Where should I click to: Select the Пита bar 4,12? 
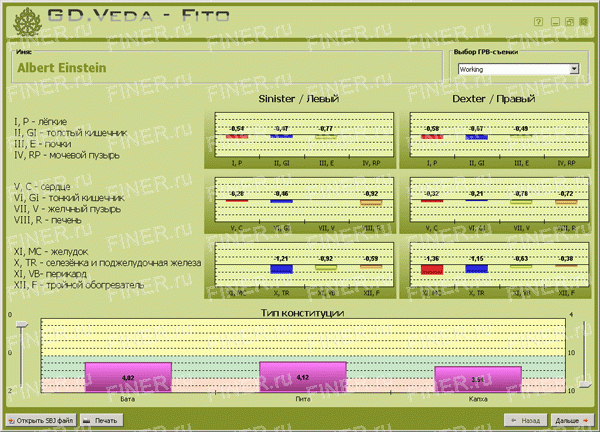(x=303, y=377)
